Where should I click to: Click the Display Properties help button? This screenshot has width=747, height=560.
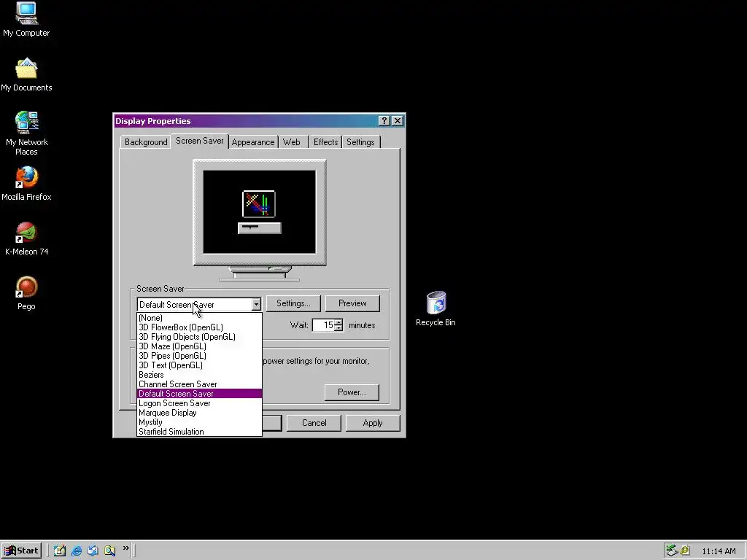[x=384, y=121]
